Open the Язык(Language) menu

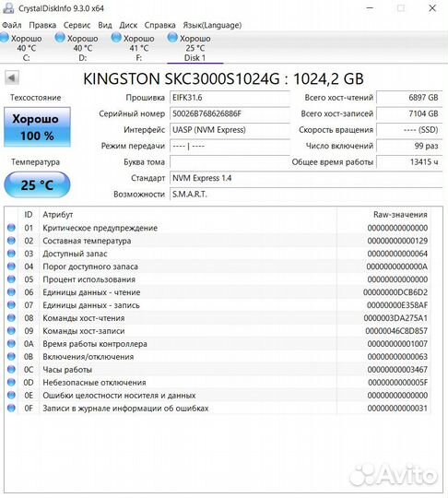(212, 25)
